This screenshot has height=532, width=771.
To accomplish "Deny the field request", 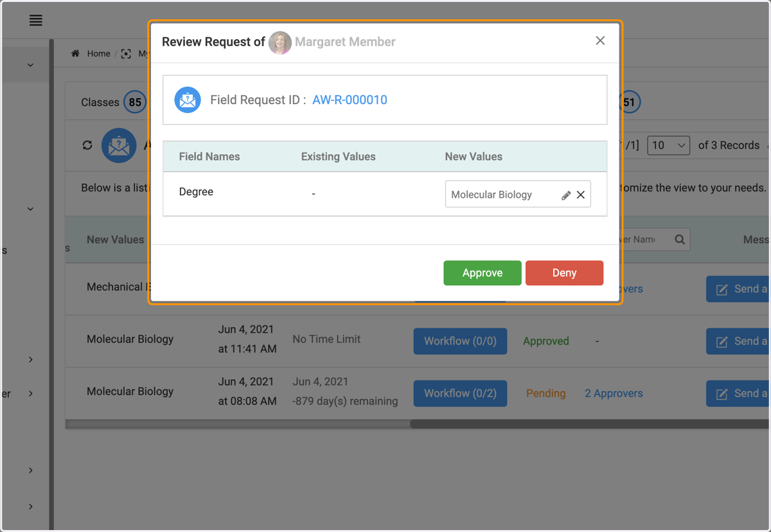I will (x=564, y=273).
